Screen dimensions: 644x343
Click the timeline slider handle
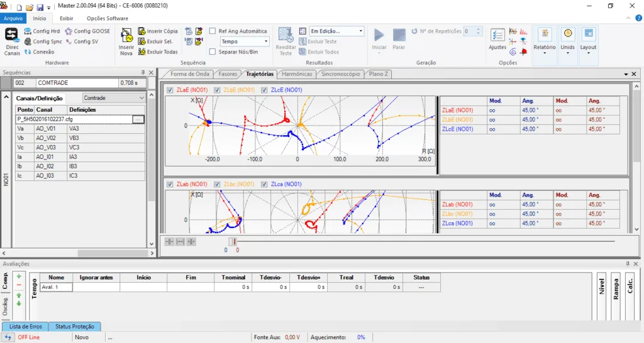click(x=234, y=241)
